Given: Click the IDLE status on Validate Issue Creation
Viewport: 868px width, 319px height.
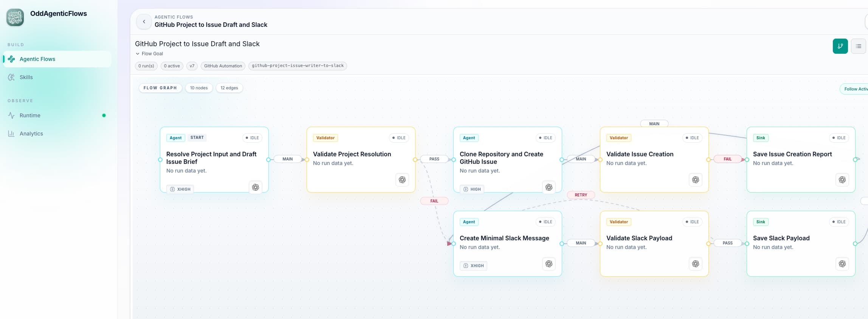Looking at the screenshot, I should tap(693, 138).
